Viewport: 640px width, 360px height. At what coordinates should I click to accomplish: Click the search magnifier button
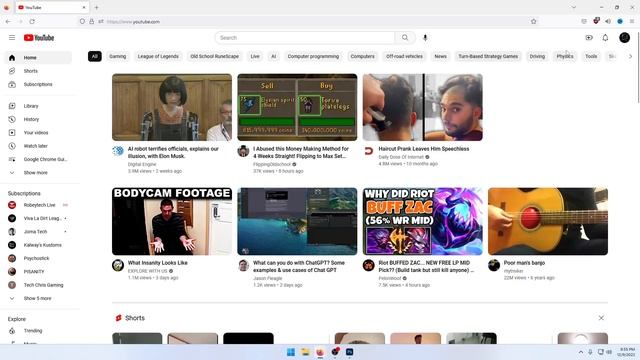tap(405, 38)
